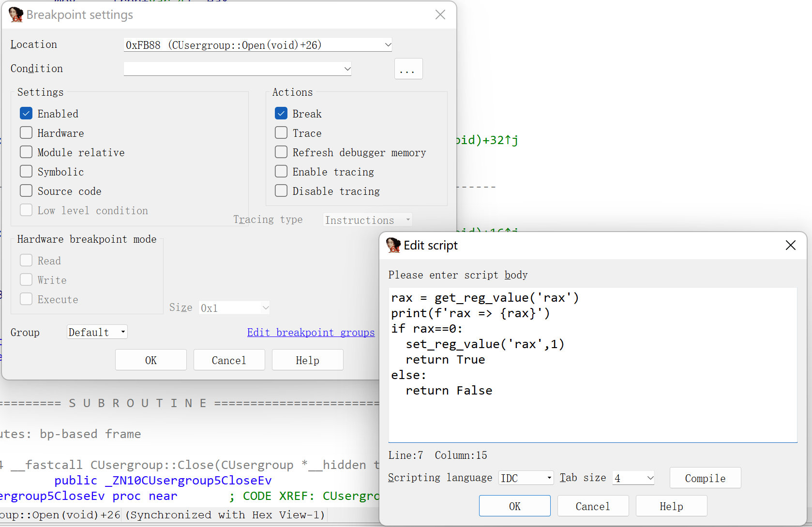Close the Edit script dialog
This screenshot has height=527, width=812.
click(x=791, y=245)
